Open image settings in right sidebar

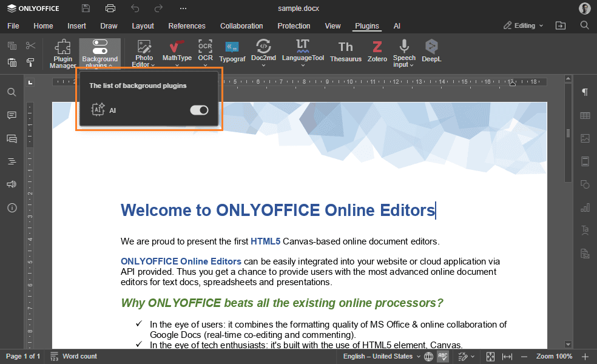click(x=585, y=138)
